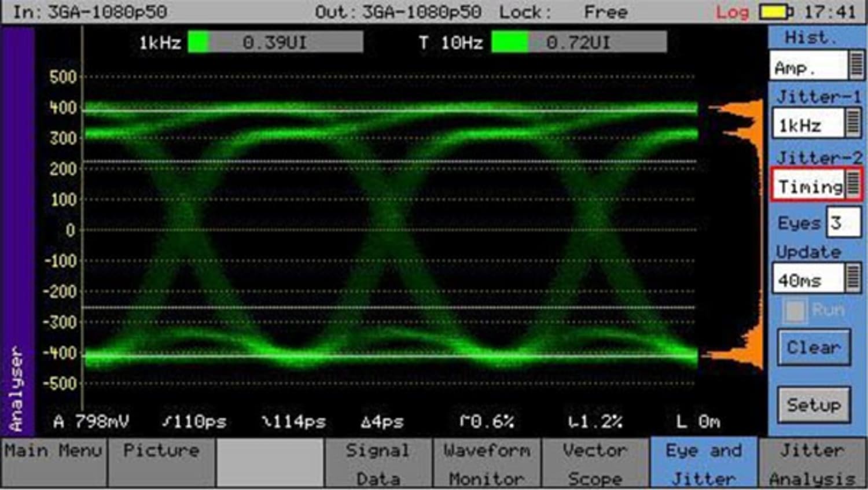Open the Jitter-1 1kHz dropdown
868x490 pixels.
(x=816, y=124)
